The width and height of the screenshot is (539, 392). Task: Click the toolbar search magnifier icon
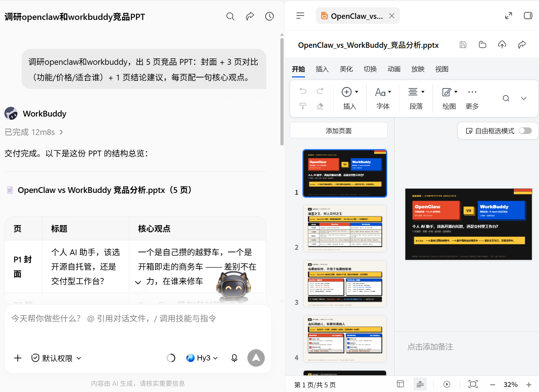click(506, 98)
